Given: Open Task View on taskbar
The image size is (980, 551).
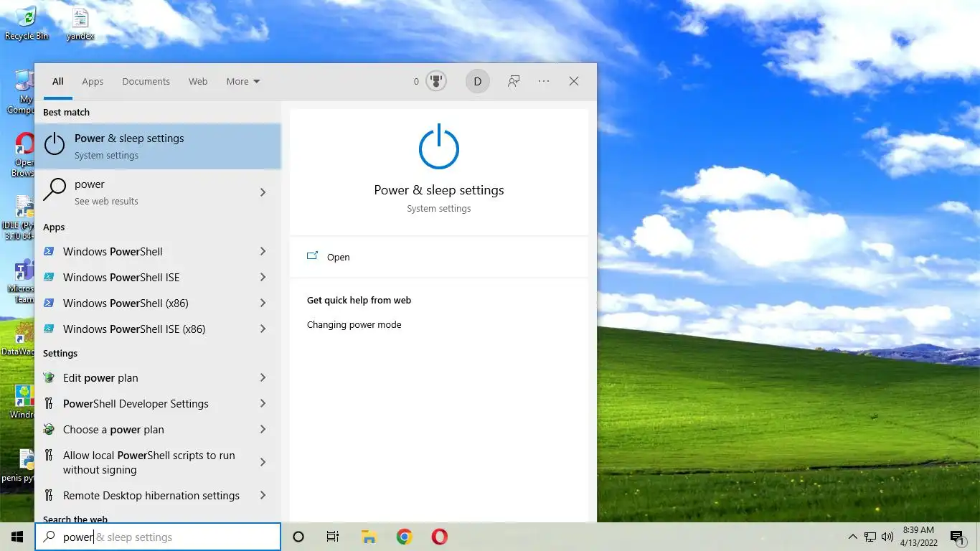Looking at the screenshot, I should pyautogui.click(x=333, y=537).
